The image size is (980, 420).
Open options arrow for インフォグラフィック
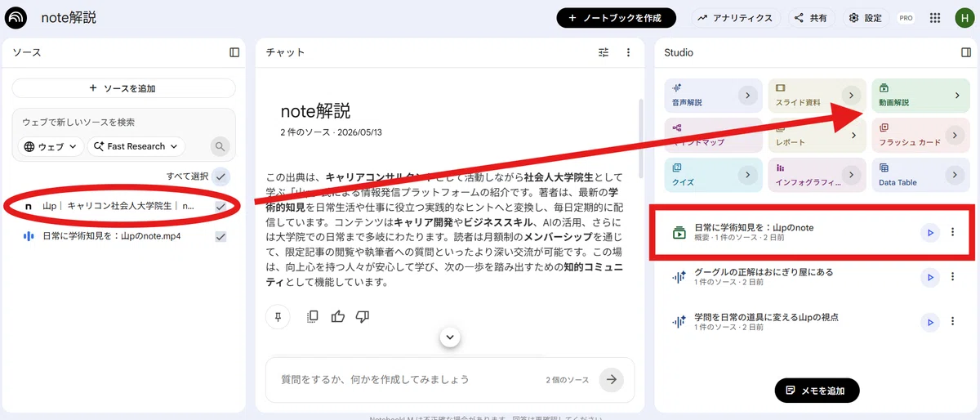coord(852,174)
